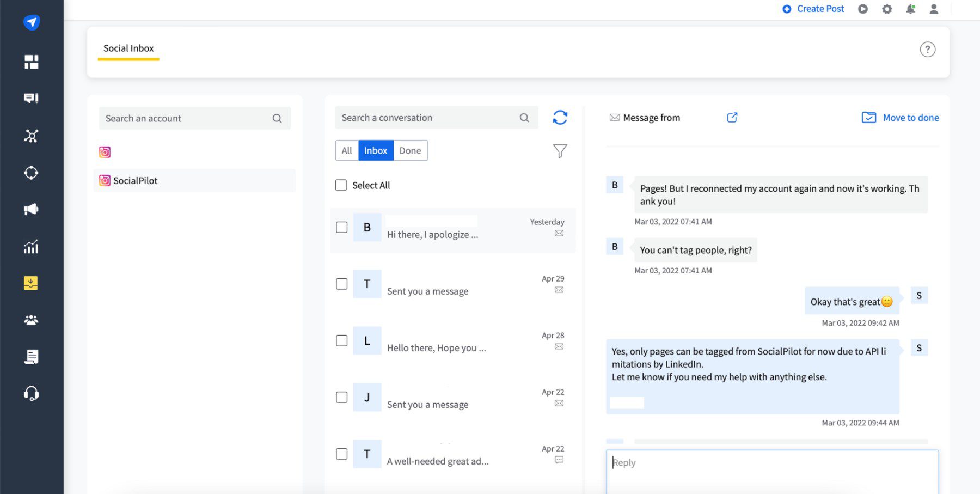Open the Support headset icon
This screenshot has height=494, width=980.
click(x=31, y=393)
